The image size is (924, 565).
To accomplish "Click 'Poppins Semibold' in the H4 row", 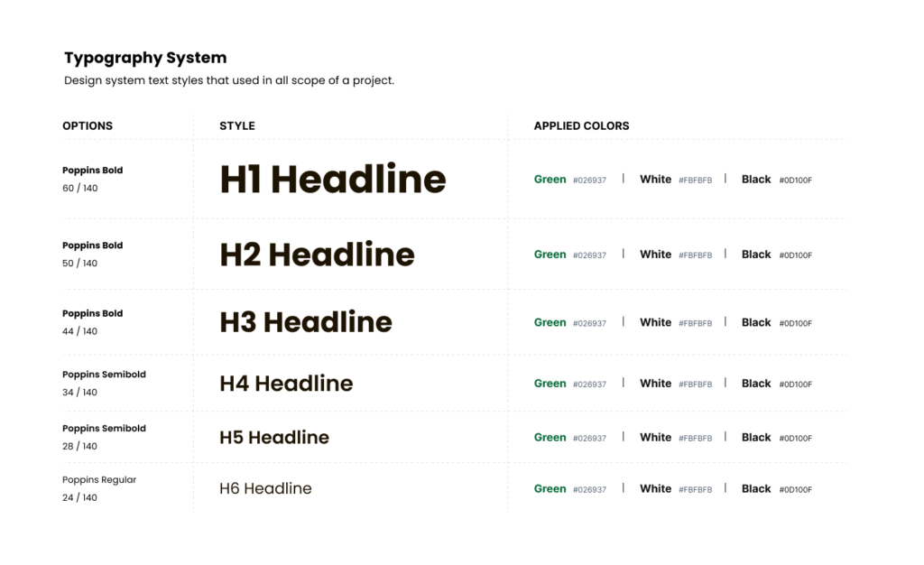I will click(x=105, y=375).
